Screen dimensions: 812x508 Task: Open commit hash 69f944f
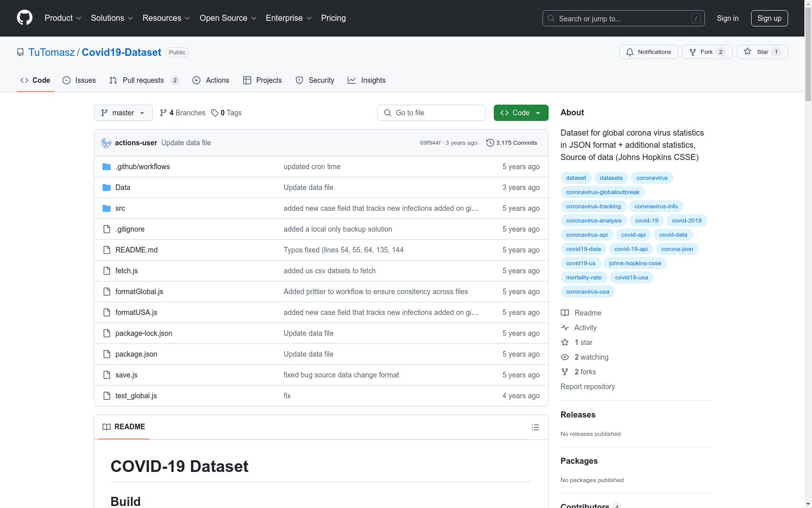[430, 143]
